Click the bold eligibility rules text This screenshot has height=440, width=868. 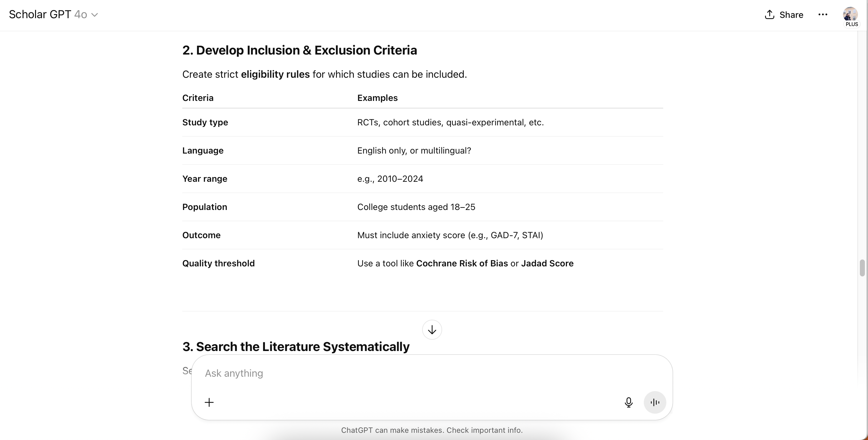275,74
